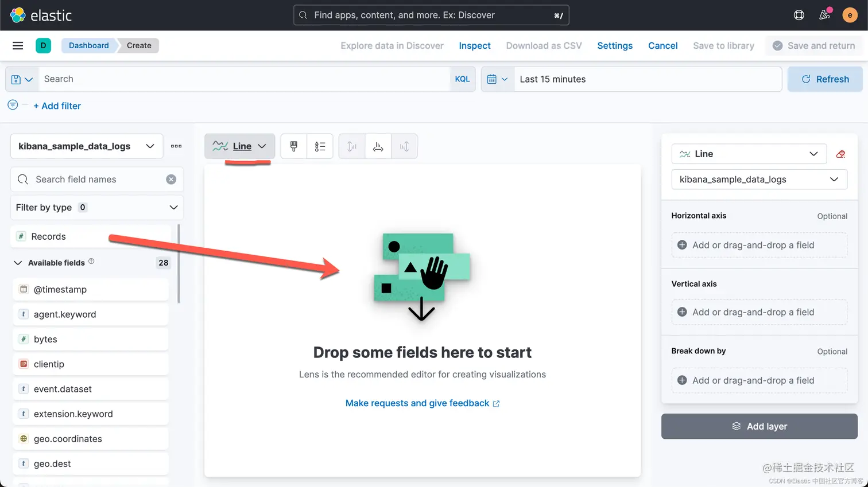The height and width of the screenshot is (487, 868).
Task: Click Inspect in top menu
Action: point(475,45)
